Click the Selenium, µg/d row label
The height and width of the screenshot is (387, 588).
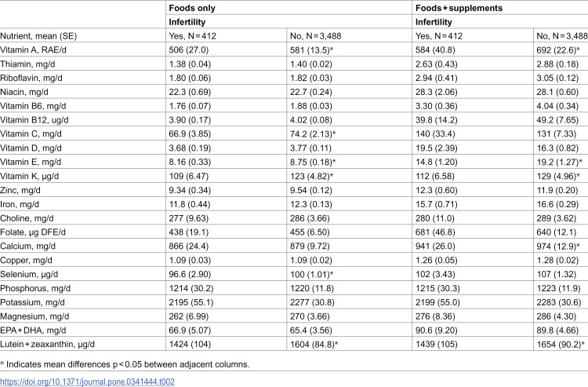29,275
